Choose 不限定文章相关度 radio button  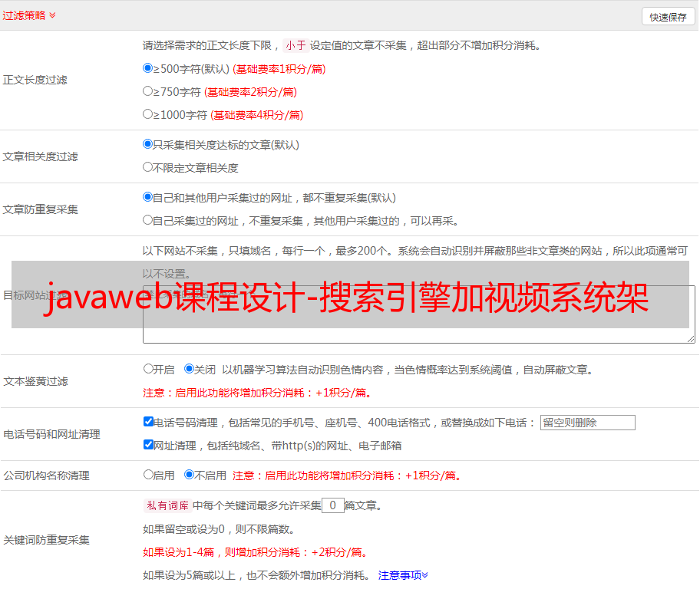pyautogui.click(x=148, y=167)
